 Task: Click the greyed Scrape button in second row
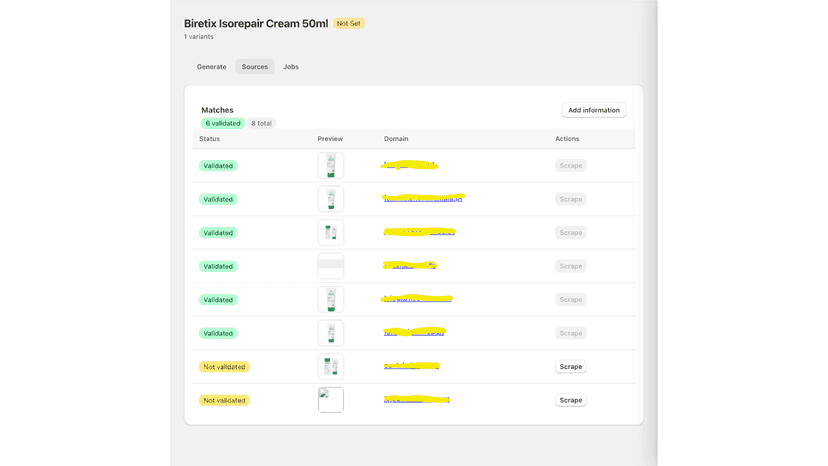[x=571, y=199]
